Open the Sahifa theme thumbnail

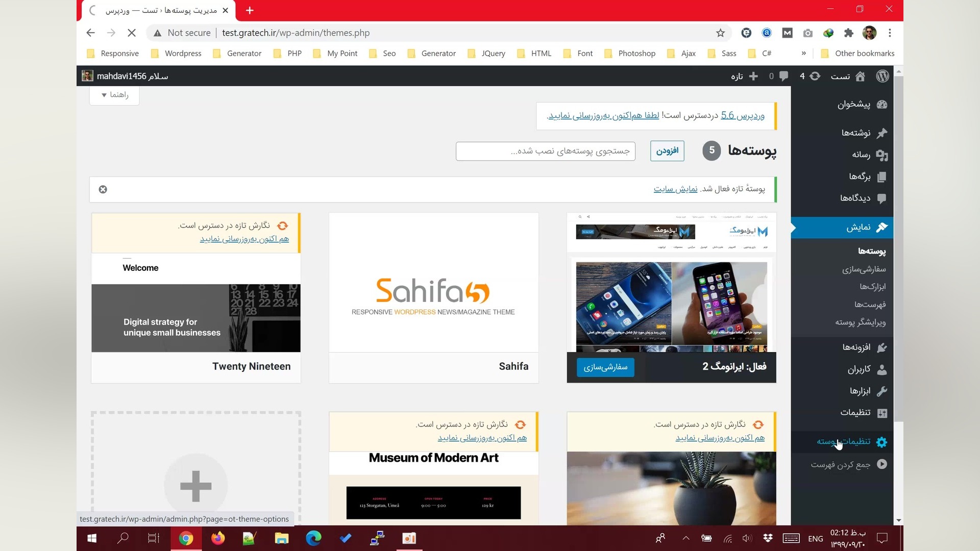pos(433,283)
